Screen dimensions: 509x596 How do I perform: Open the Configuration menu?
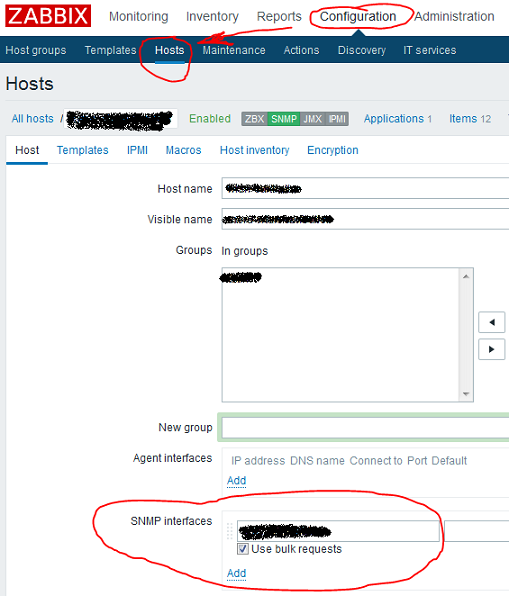pos(358,16)
